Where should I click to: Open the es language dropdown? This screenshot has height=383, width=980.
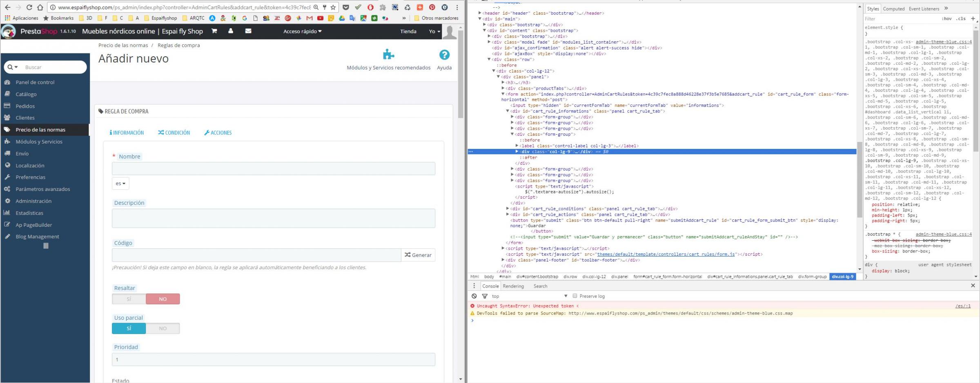[120, 184]
